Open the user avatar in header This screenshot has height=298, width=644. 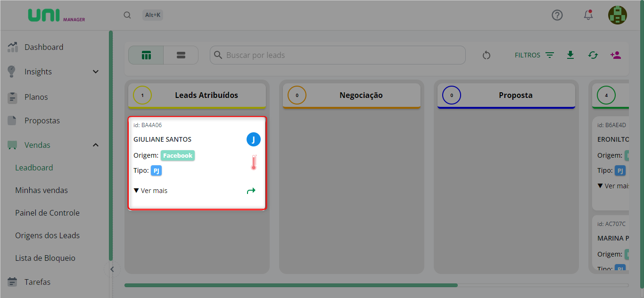(617, 15)
